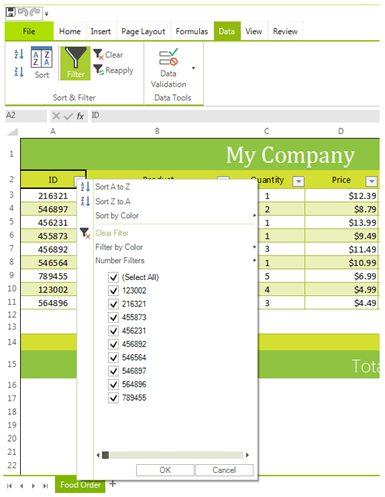
Task: Click the My Company title cell
Action: pyautogui.click(x=200, y=155)
